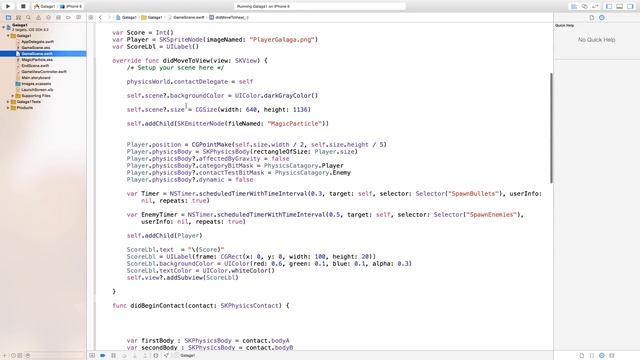Click the activity status bar

(320, 7)
